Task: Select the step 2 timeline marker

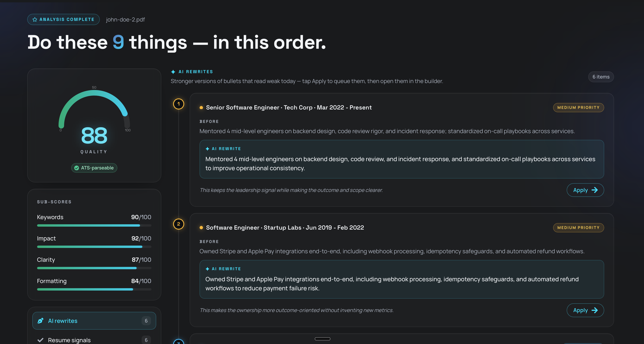Action: (x=178, y=224)
